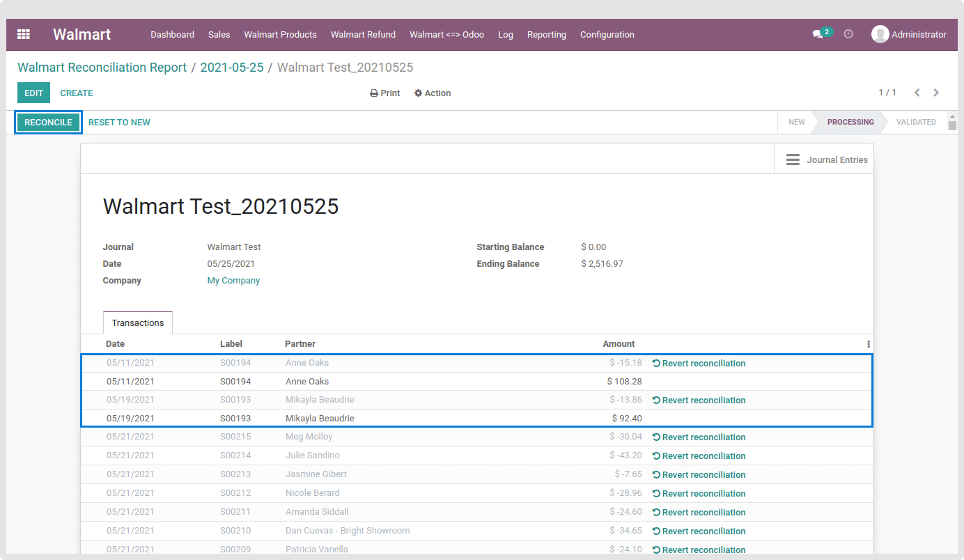Click the $ 2,516.97 ending balance value
Image resolution: width=964 pixels, height=560 pixels.
point(602,264)
